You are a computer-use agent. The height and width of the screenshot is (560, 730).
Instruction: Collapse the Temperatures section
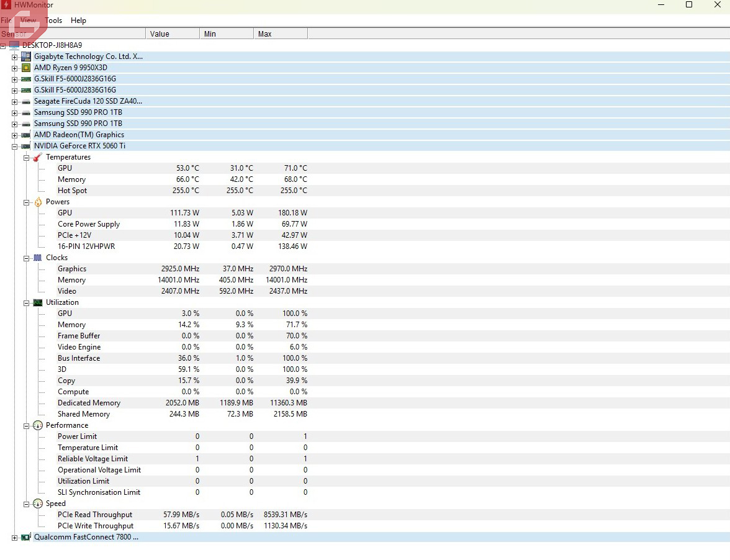(x=26, y=158)
